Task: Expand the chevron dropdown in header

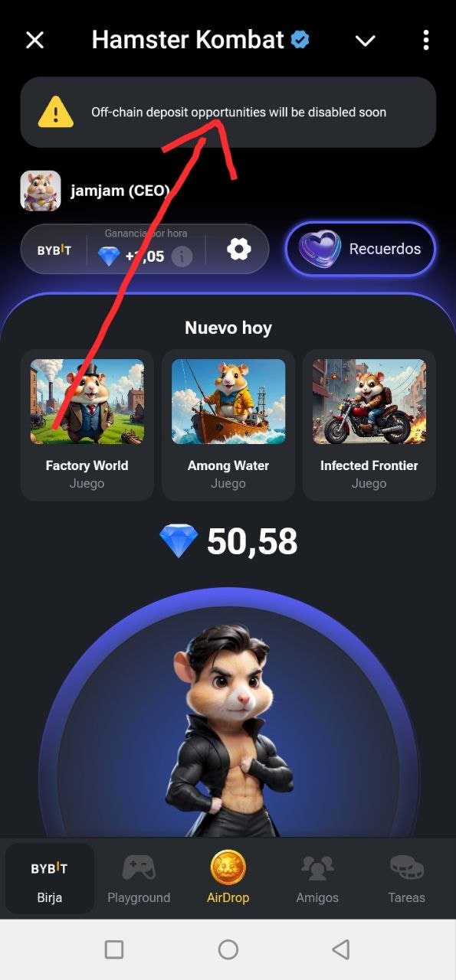Action: coord(366,41)
